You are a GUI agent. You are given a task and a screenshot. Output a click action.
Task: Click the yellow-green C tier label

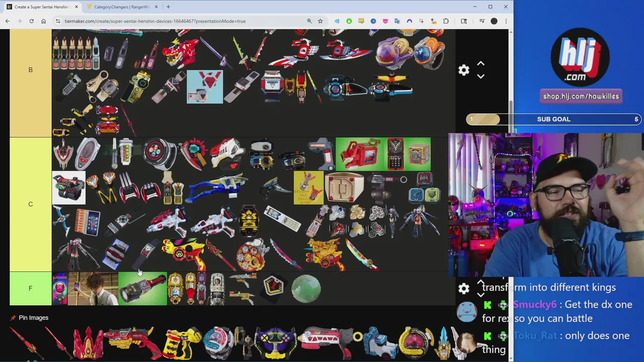tap(30, 204)
